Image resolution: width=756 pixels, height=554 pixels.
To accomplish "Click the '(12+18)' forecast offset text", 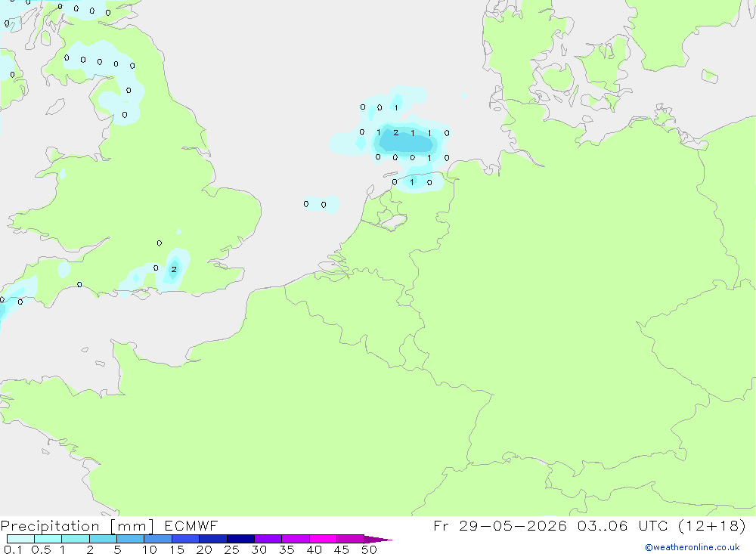I will pyautogui.click(x=712, y=525).
